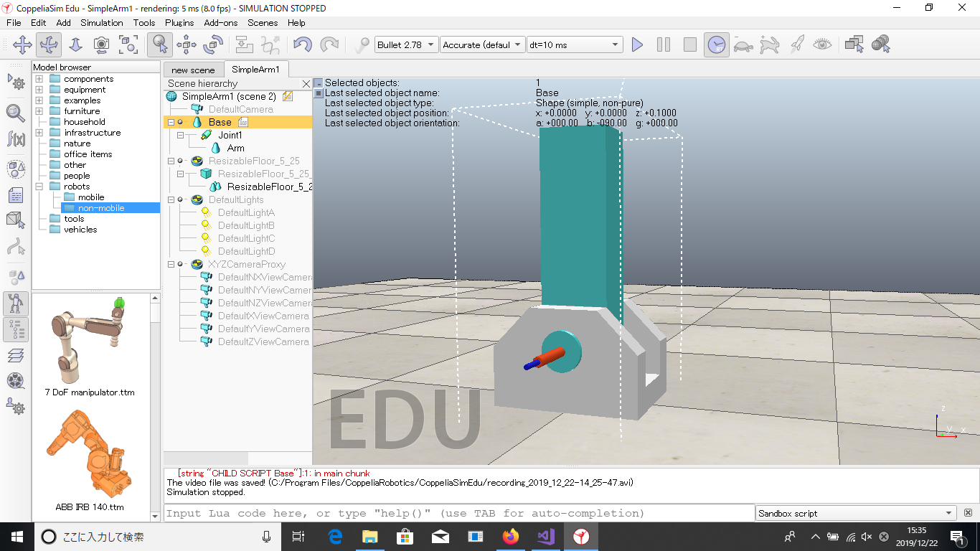Open the Add-ons menu
This screenshot has width=980, height=551.
pos(221,22)
